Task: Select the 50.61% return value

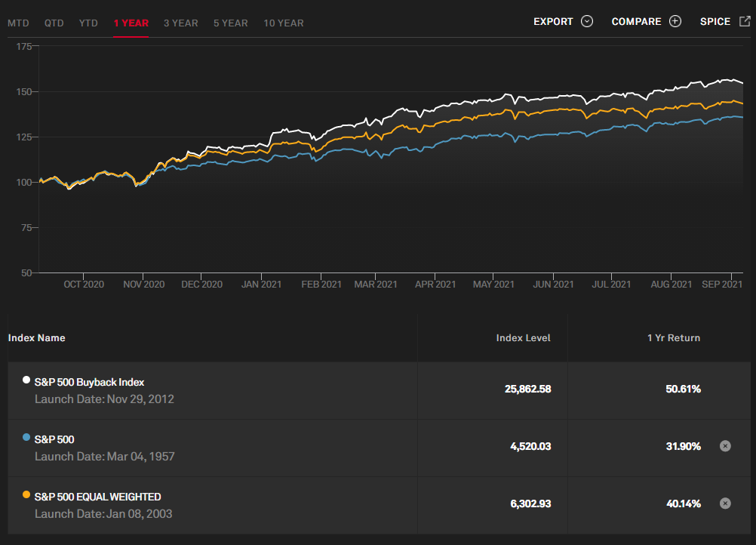Action: point(684,390)
